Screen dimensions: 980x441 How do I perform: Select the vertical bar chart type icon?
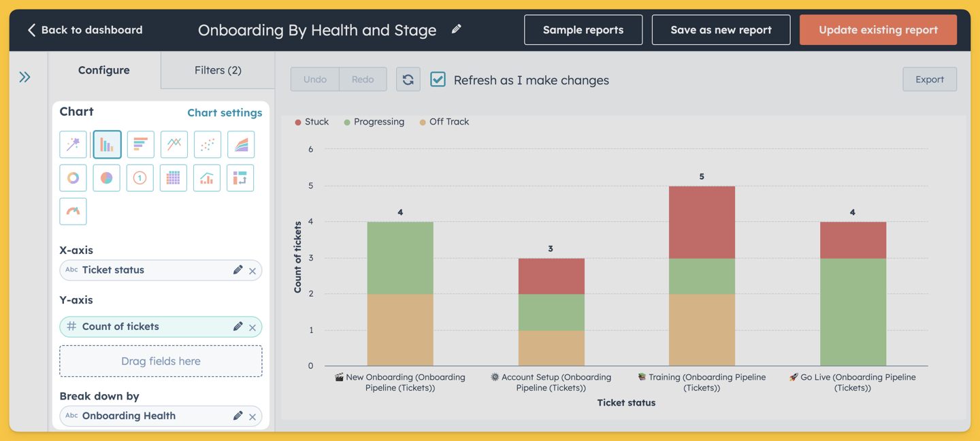[107, 144]
